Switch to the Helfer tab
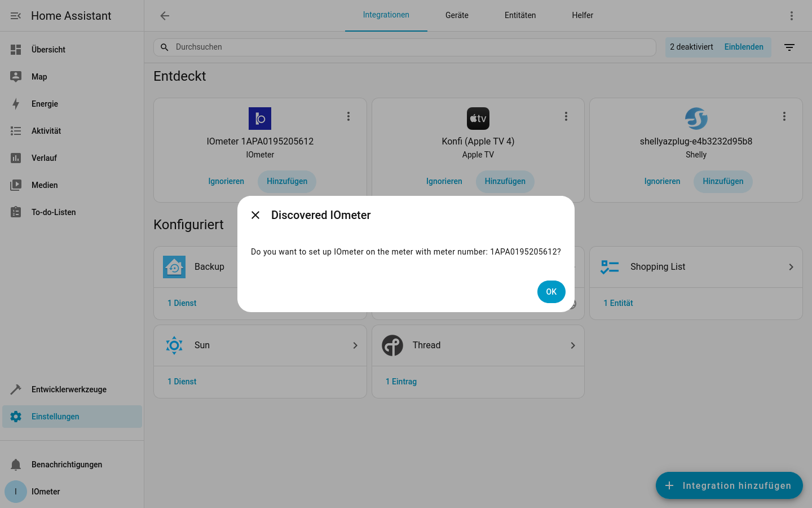Image resolution: width=812 pixels, height=508 pixels. coord(582,15)
